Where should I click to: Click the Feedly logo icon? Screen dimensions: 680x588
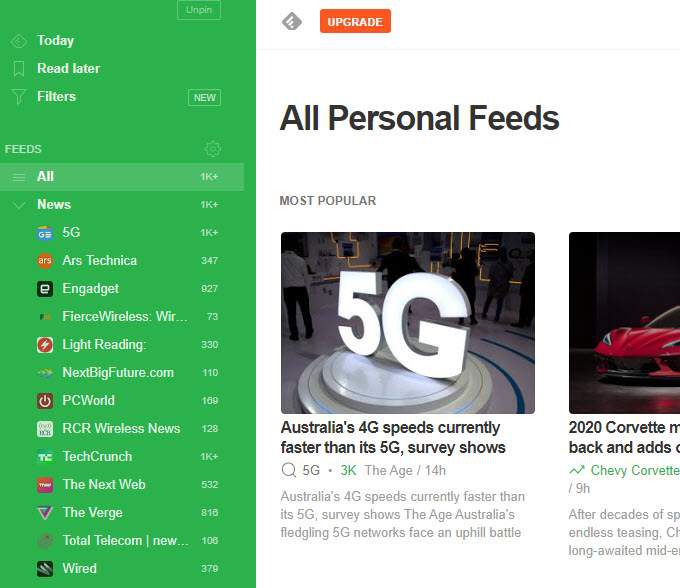point(292,21)
